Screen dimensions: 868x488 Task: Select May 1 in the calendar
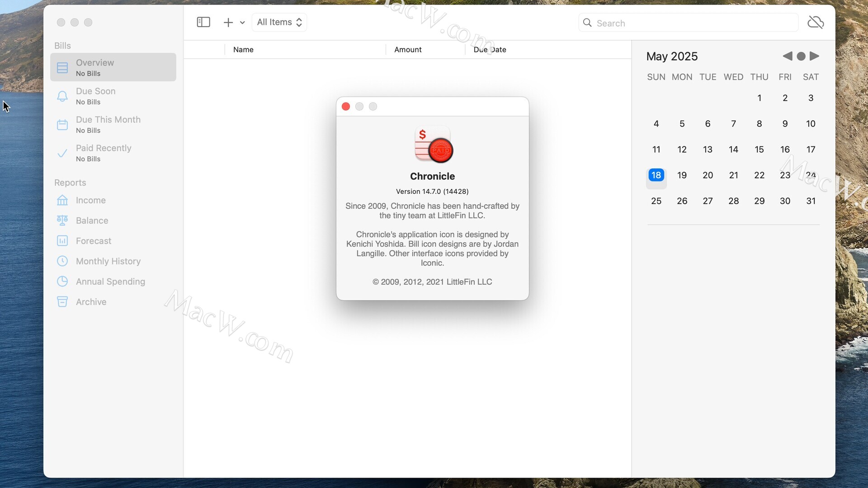click(759, 98)
